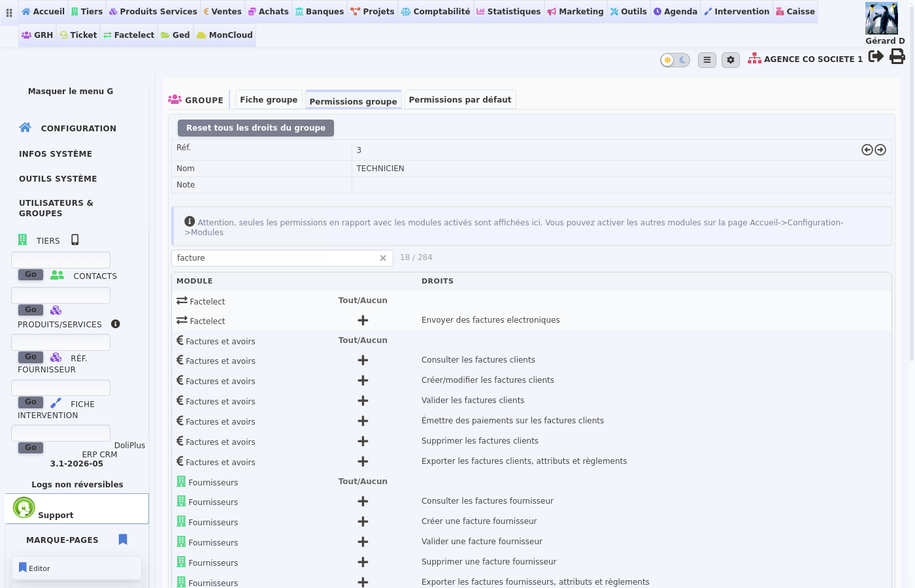Open Caisse top menu
The image size is (915, 588).
[x=795, y=12]
